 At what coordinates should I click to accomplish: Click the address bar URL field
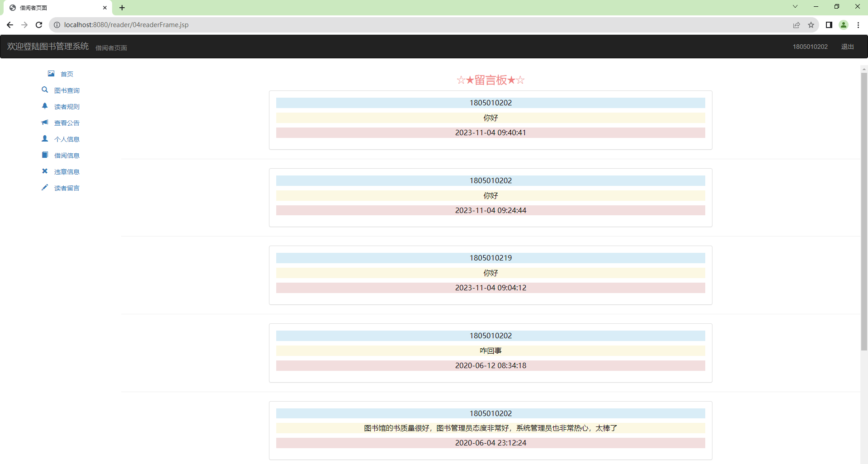click(181, 25)
